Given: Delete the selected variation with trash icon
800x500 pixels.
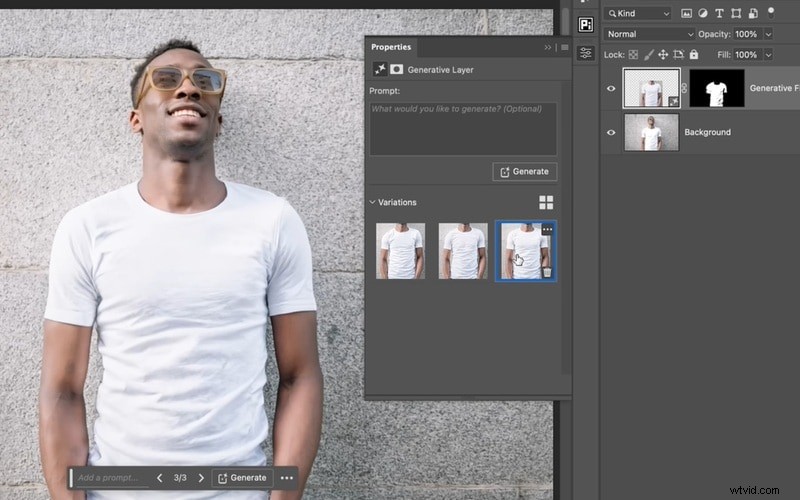Looking at the screenshot, I should [547, 272].
